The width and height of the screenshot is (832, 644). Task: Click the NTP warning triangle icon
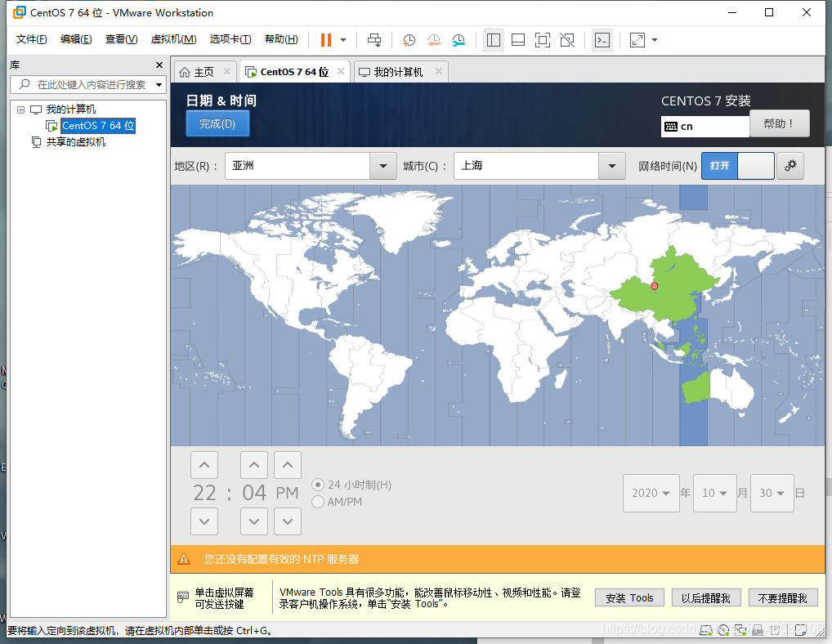coord(184,559)
